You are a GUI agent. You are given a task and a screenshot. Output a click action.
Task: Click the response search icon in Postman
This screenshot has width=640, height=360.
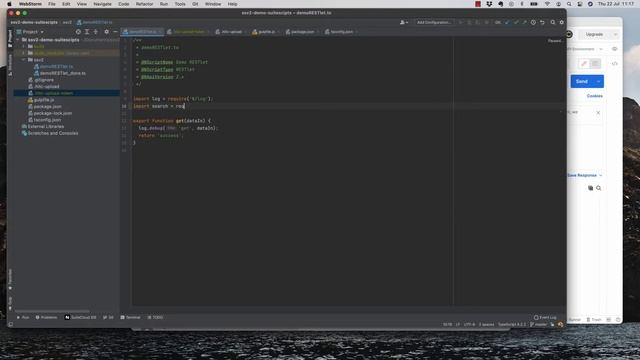tap(598, 188)
